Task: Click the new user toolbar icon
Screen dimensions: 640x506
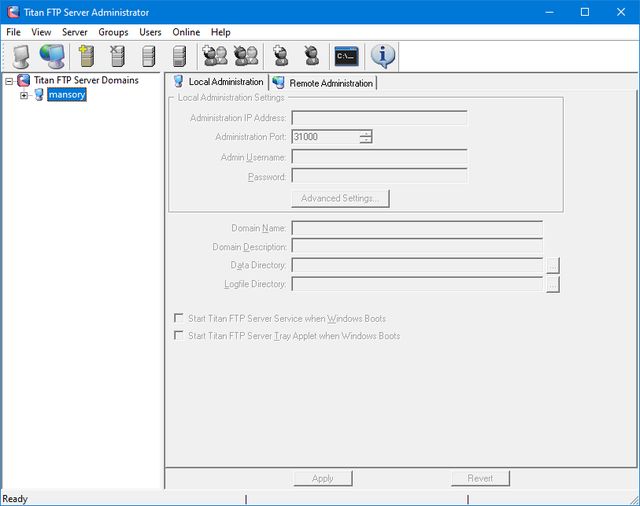Action: 282,56
